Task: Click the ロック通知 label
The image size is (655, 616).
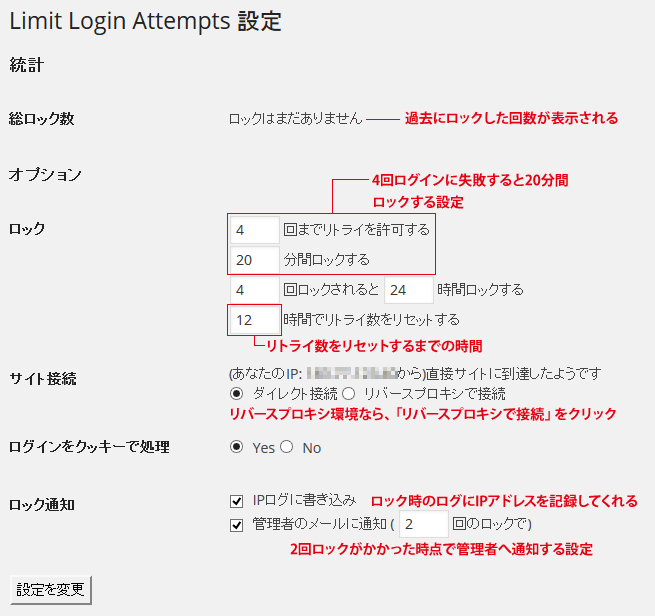Action: (41, 505)
